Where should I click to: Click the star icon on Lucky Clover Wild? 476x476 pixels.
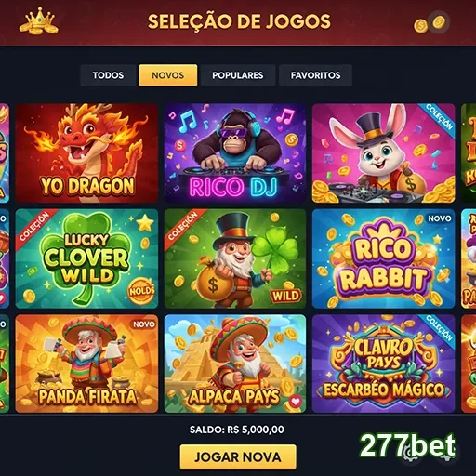tap(145, 222)
